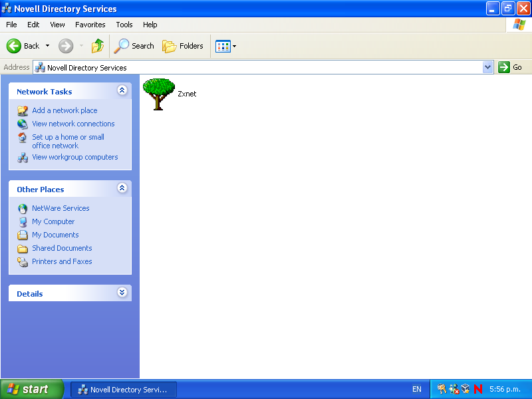
Task: Click View workgroup computers link
Action: [x=75, y=157]
